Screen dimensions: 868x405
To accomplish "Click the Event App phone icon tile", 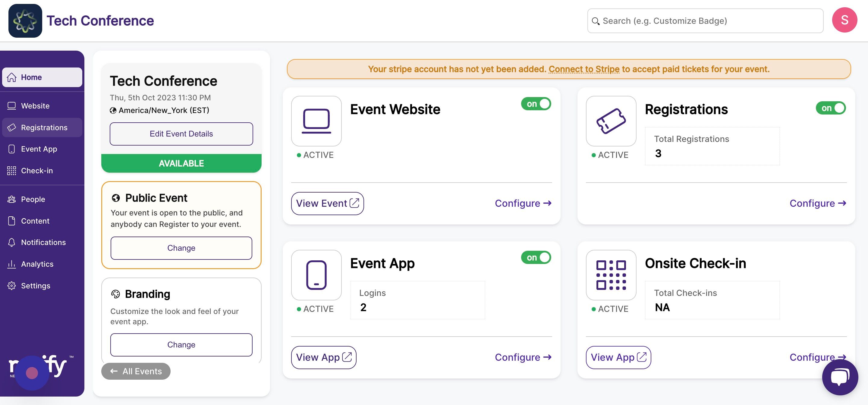I will 316,275.
